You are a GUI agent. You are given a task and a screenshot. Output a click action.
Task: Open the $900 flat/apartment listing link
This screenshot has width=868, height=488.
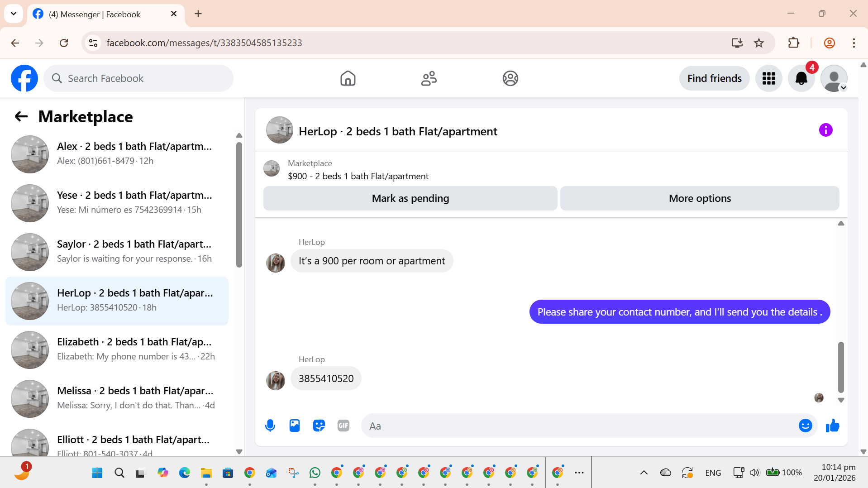pos(358,176)
